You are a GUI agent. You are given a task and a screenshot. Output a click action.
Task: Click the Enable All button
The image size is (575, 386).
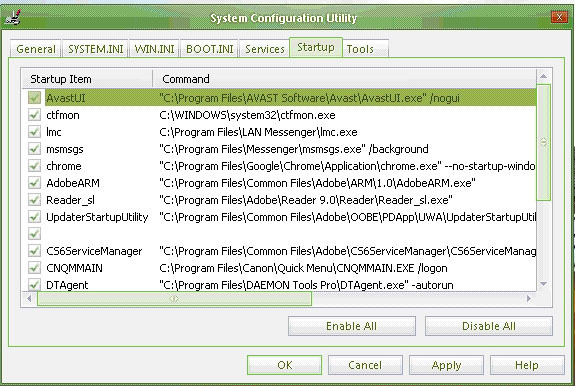[x=352, y=326]
